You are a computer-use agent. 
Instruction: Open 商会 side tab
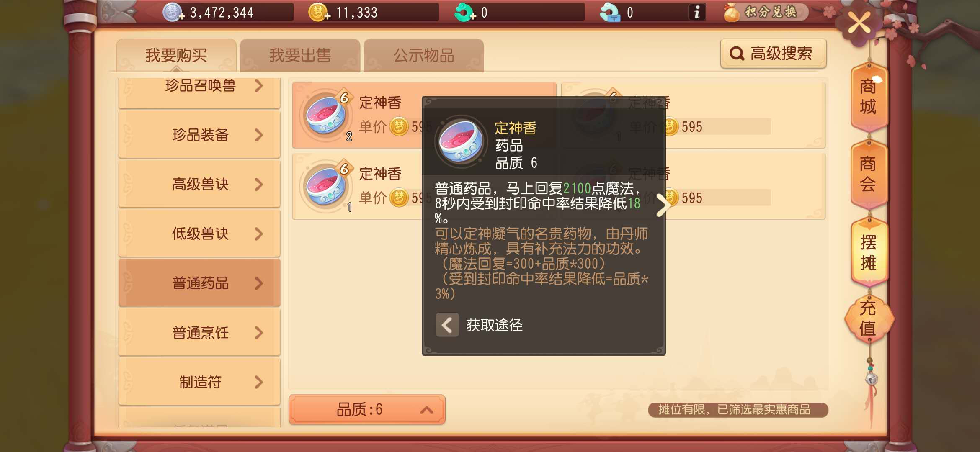[x=868, y=174]
